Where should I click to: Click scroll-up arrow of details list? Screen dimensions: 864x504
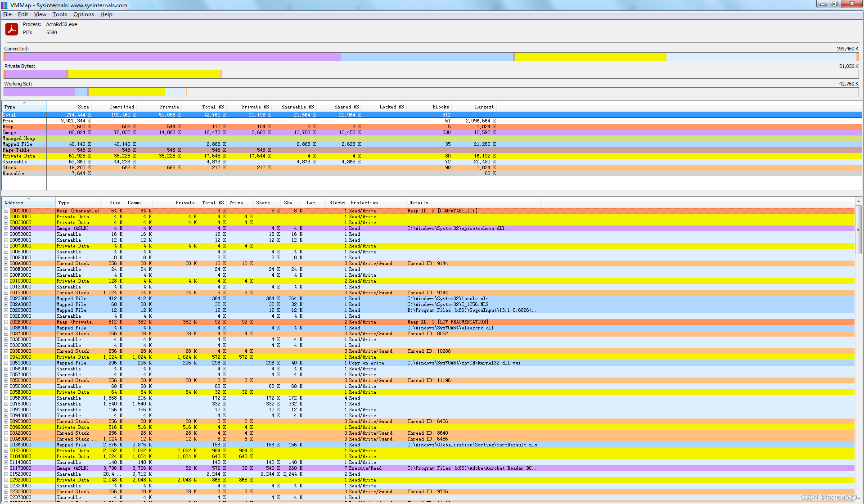[x=858, y=201]
